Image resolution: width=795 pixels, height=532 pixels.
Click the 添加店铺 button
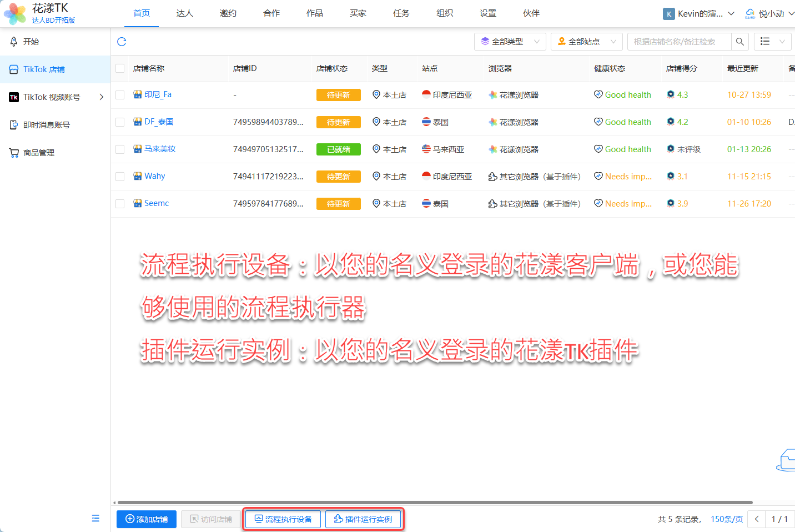click(x=147, y=519)
